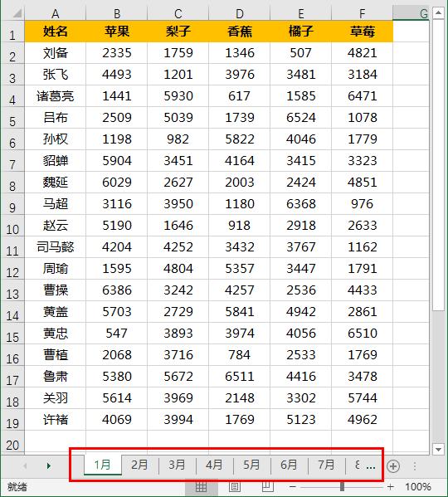Select row header 10
448x497 pixels.
tap(12, 226)
